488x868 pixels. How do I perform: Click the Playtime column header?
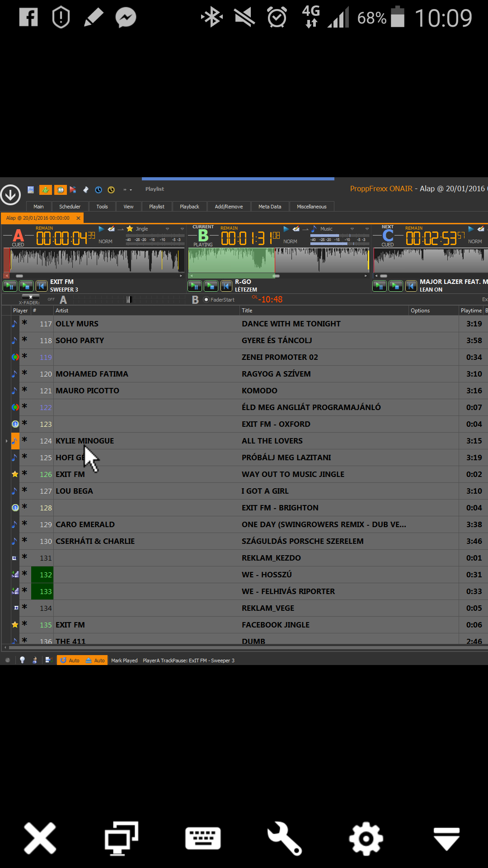pyautogui.click(x=471, y=311)
